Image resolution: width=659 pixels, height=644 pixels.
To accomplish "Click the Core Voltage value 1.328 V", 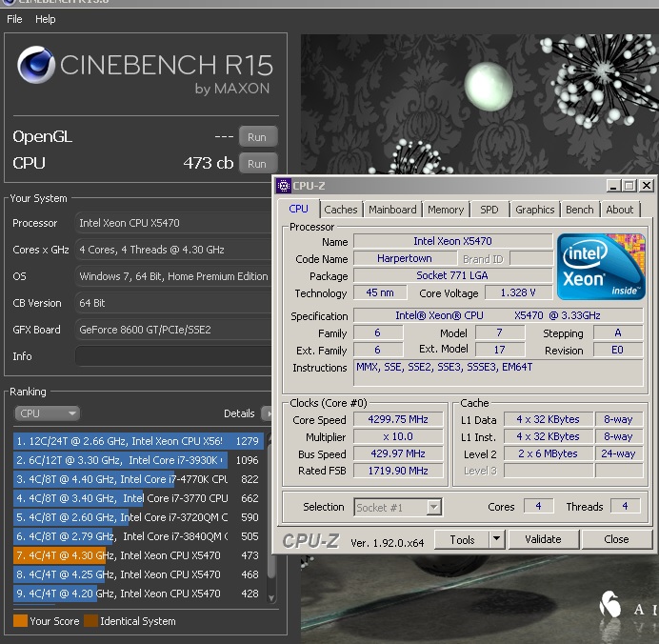I will 518,292.
